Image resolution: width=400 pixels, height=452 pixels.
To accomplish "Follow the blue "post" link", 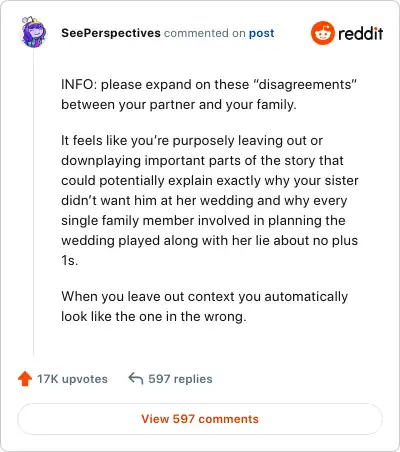I will tap(262, 33).
